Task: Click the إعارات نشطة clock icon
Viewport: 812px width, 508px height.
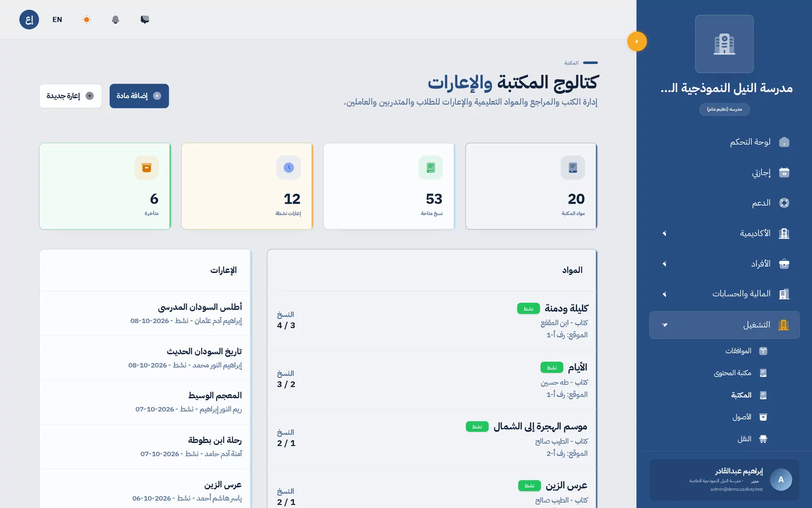Action: point(289,167)
